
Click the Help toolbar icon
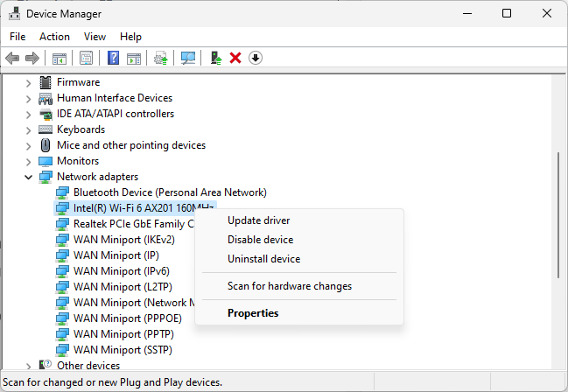(113, 58)
